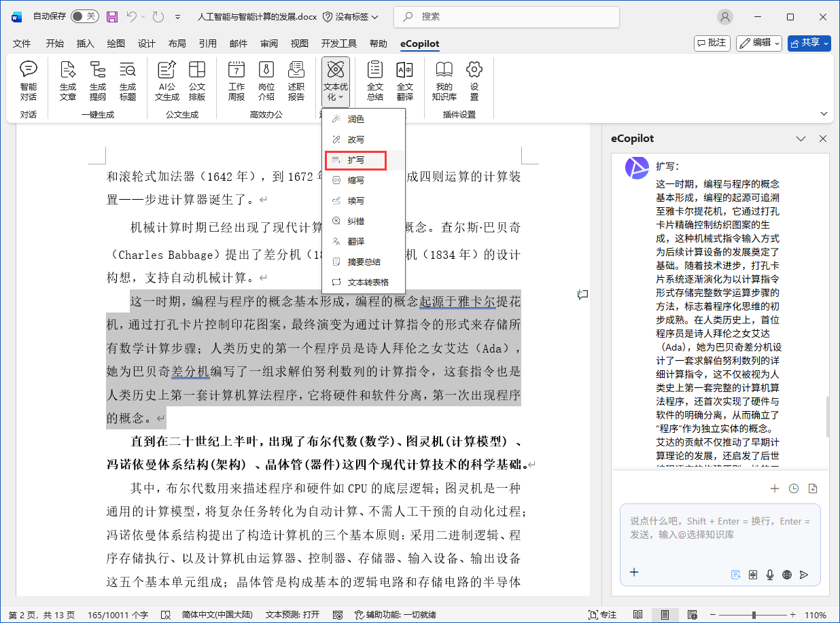Image resolution: width=840 pixels, height=623 pixels.
Task: Switch to the 审阅 ribbon tab
Action: [268, 43]
